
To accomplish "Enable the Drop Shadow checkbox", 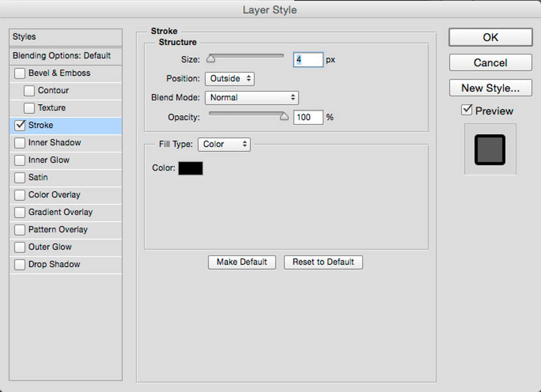I will tap(20, 264).
